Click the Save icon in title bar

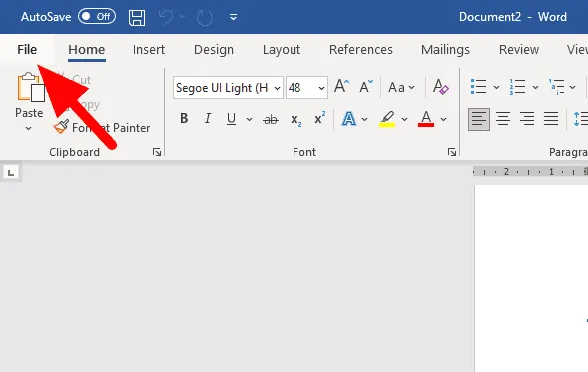tap(137, 17)
